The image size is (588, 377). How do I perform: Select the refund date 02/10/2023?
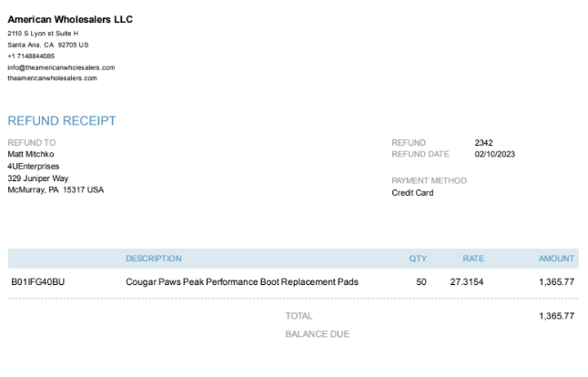494,154
